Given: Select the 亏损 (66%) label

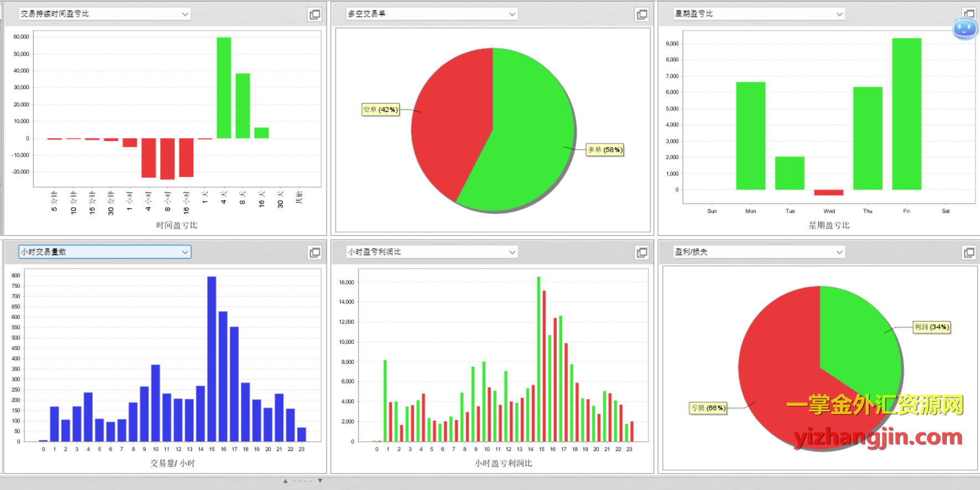Looking at the screenshot, I should (x=708, y=408).
